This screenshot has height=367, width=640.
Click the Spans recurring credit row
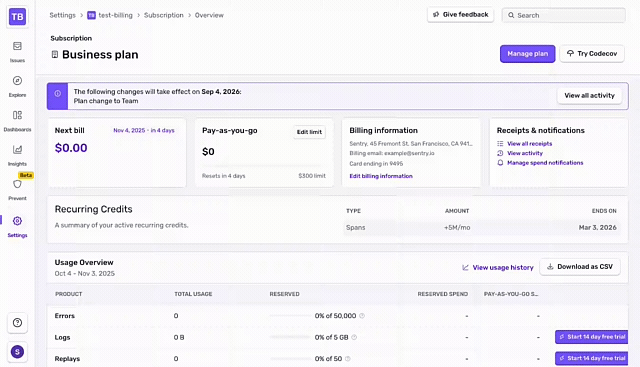(x=482, y=227)
